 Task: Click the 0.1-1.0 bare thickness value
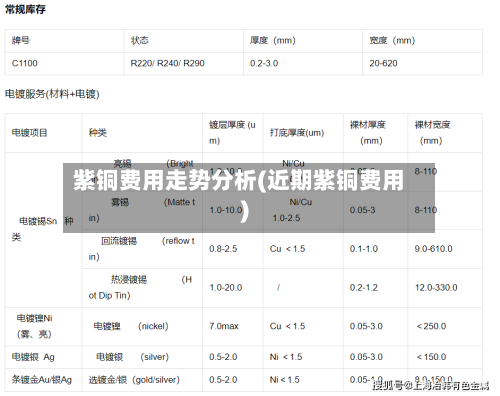pyautogui.click(x=364, y=249)
